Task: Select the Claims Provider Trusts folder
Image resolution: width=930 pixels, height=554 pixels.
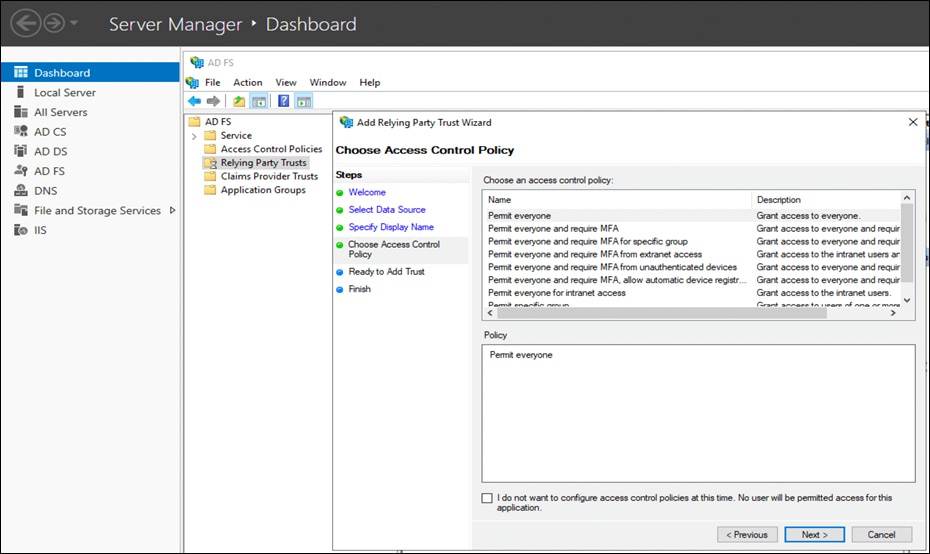Action: click(269, 176)
